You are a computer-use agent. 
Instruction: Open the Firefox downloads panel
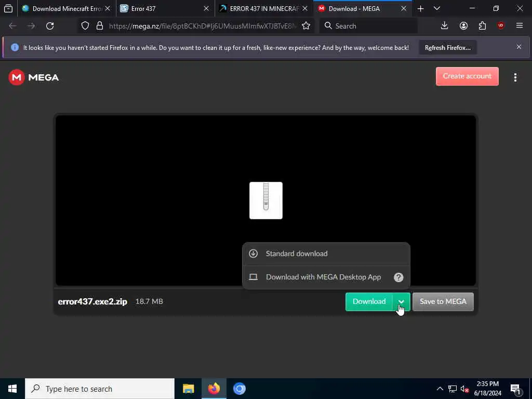(x=445, y=25)
